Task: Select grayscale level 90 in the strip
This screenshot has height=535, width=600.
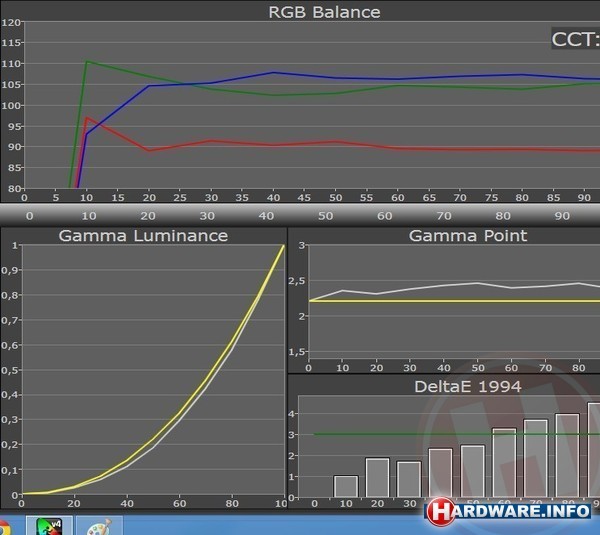Action: tap(562, 216)
